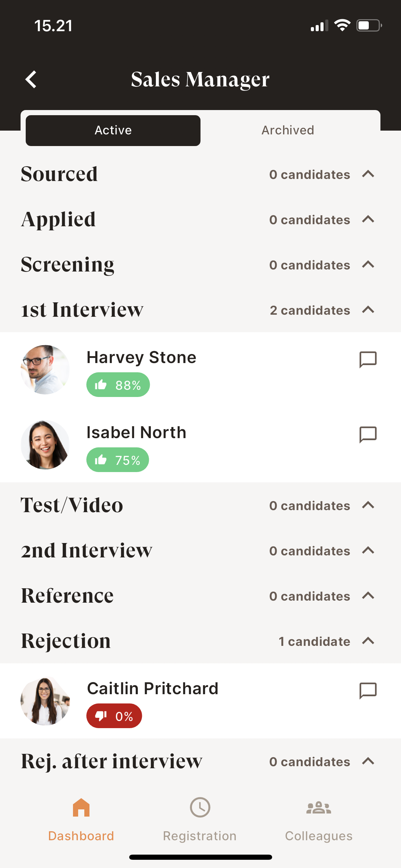
Task: Expand the Test/Video section chevron
Action: [x=368, y=505]
